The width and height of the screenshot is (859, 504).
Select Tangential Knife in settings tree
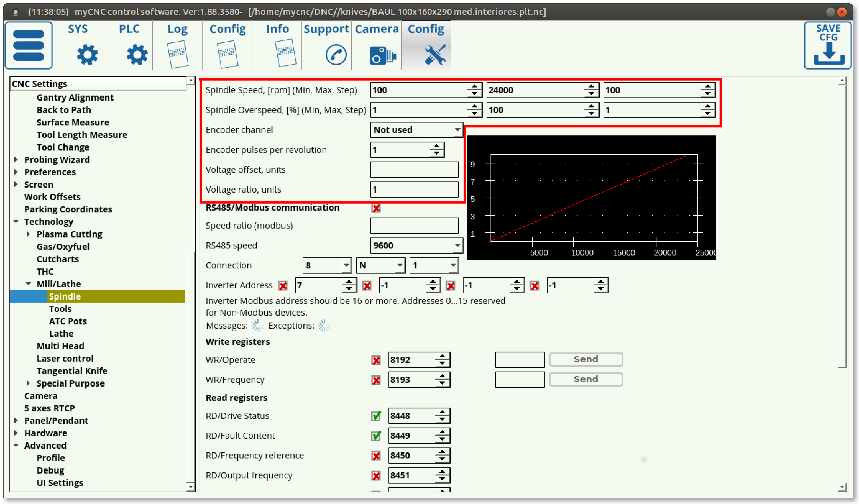[72, 371]
